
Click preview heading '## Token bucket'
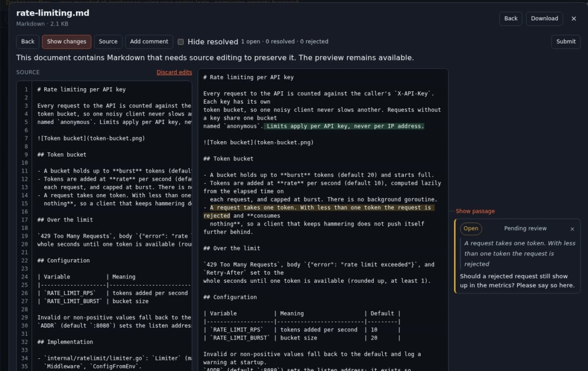pos(228,159)
